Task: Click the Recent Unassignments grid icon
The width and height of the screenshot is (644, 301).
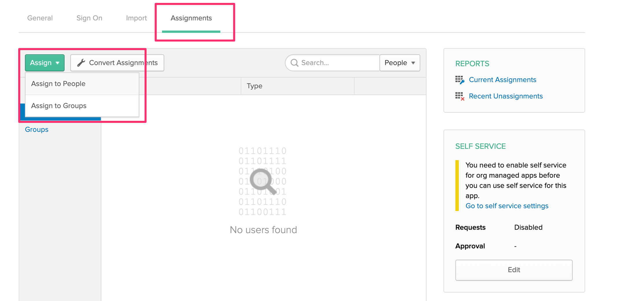Action: [x=460, y=96]
